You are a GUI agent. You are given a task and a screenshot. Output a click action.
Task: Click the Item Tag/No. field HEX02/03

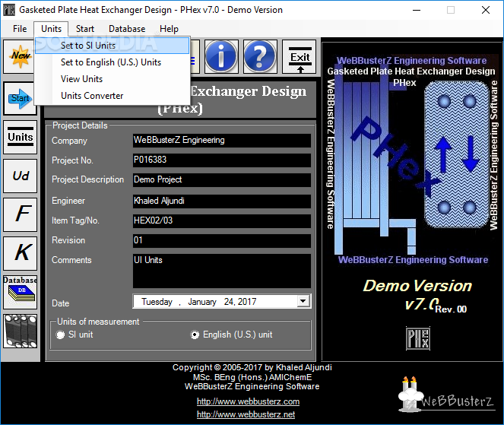point(222,220)
